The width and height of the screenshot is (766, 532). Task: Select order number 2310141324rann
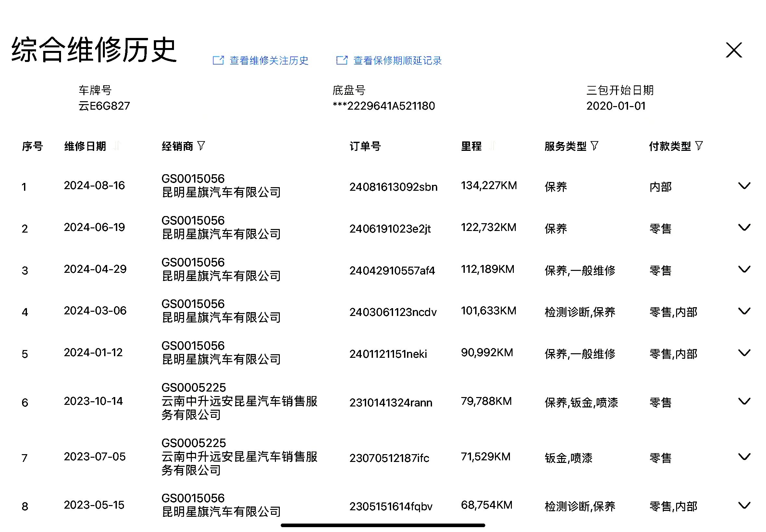tap(390, 403)
